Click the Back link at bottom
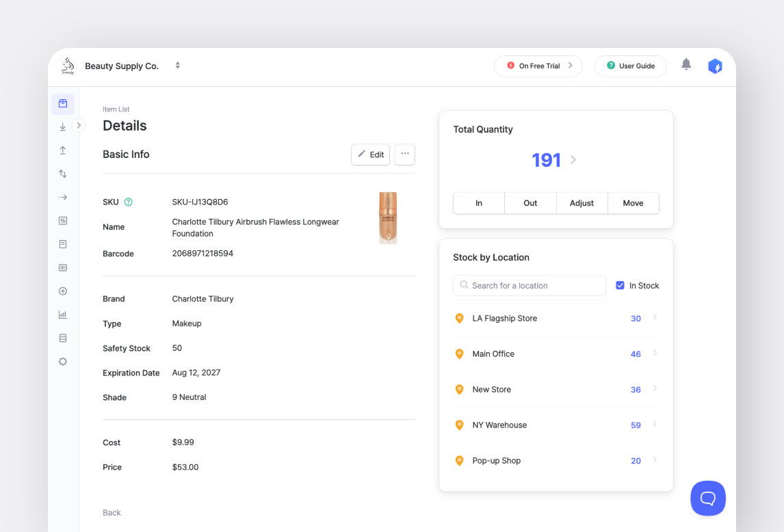Image resolution: width=784 pixels, height=532 pixels. [112, 512]
